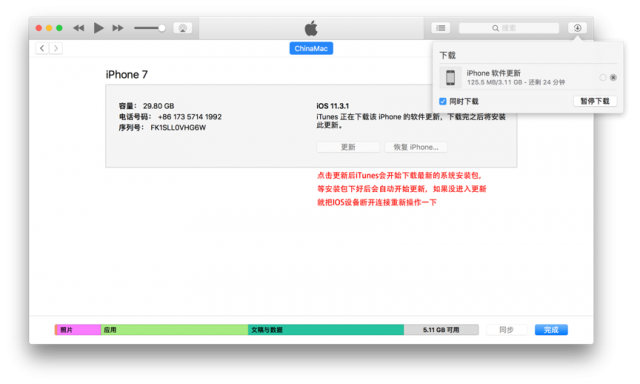The image size is (640, 384).
Task: Go forward with the right chevron
Action: pos(56,48)
